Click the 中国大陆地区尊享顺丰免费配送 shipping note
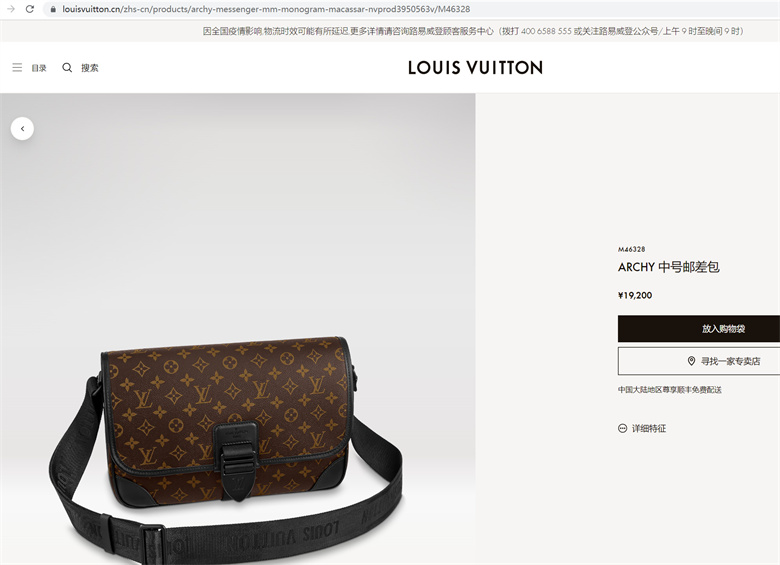Viewport: 780px width, 565px height. click(670, 389)
